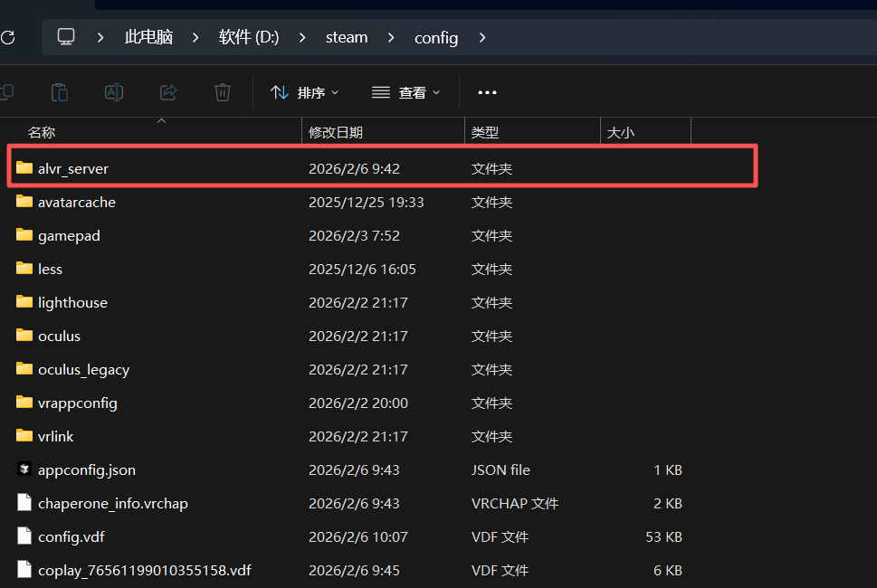Select the avatarcache folder name

(x=77, y=202)
